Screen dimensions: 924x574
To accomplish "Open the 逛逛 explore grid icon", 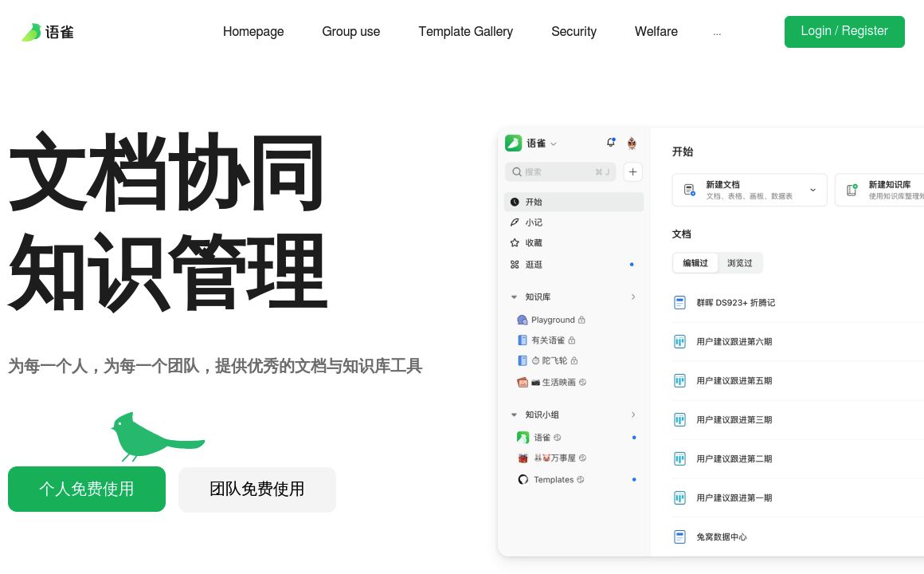I will coord(515,265).
